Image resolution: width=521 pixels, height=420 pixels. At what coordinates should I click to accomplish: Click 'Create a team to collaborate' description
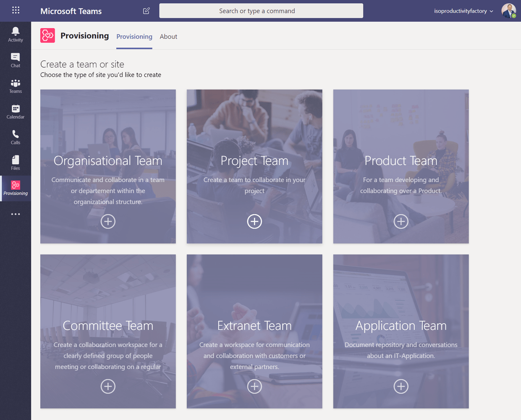(x=254, y=185)
